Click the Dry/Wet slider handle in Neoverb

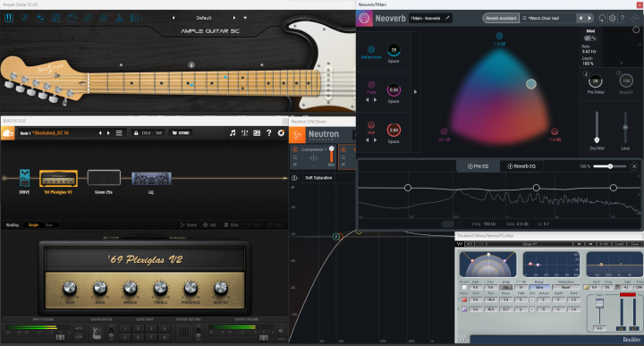coord(597,140)
